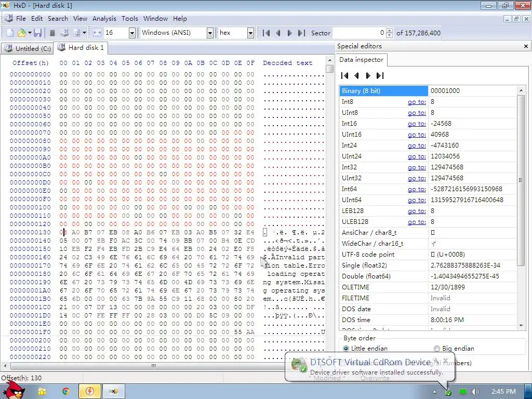Click the Sector number input field
This screenshot has height=399, width=532.
click(x=360, y=33)
